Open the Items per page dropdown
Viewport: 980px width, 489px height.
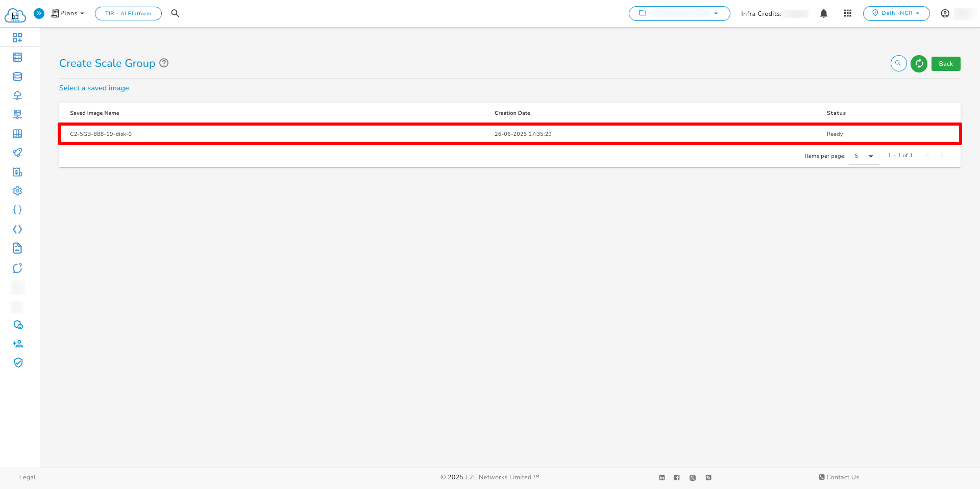coord(864,156)
